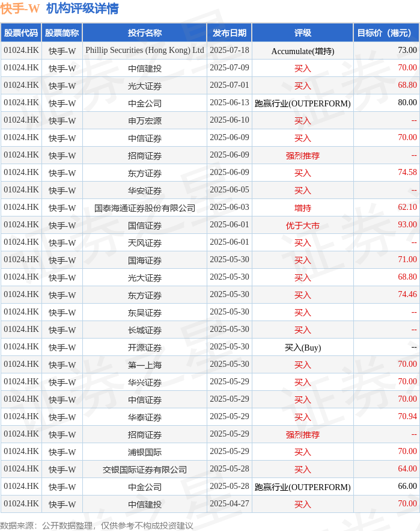
Task: Click the 机构评级详情 title text
Action: click(82, 8)
